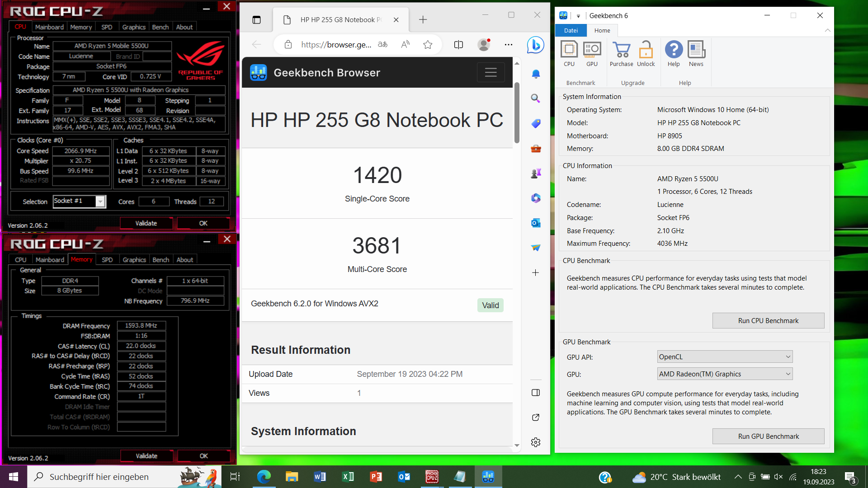Switch to Mainboard tab in upper CPU-Z window
The width and height of the screenshot is (868, 488).
[49, 27]
